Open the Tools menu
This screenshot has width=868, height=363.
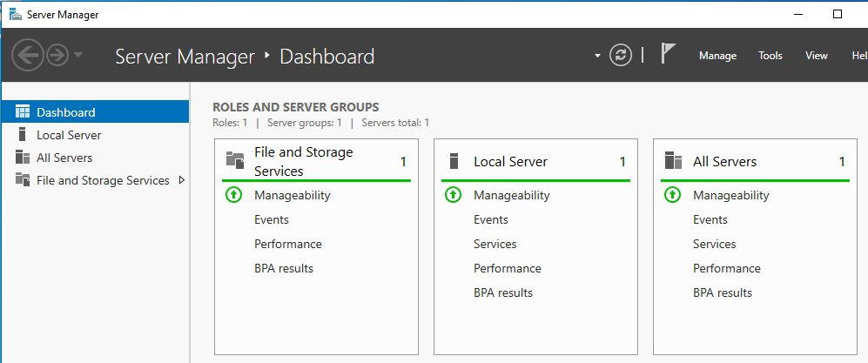770,56
